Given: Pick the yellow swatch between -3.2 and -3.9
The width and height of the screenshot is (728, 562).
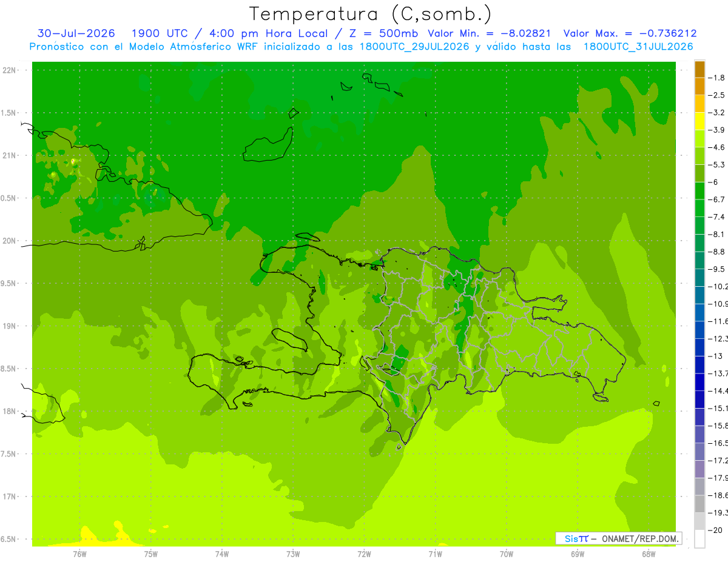Looking at the screenshot, I should [699, 121].
